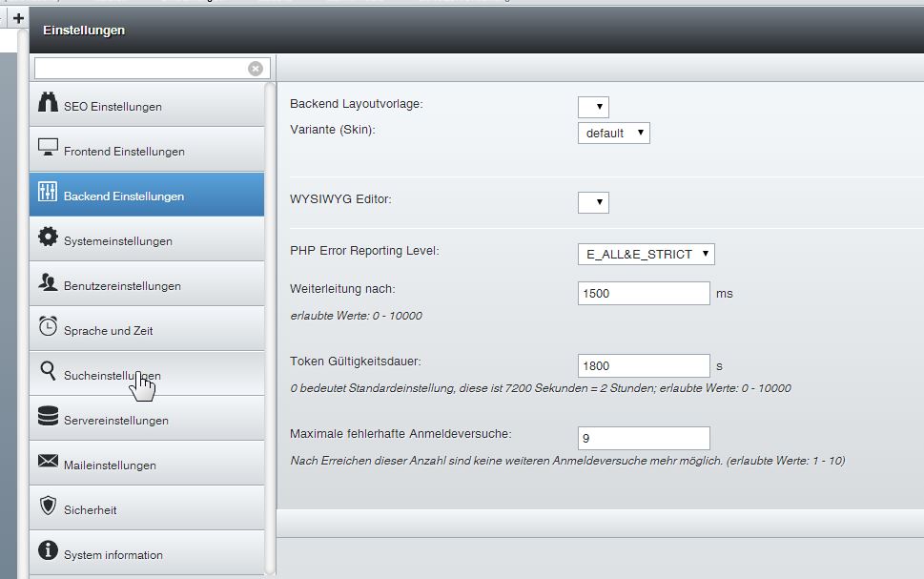Open Sucheinstellungen section
Screen dimensions: 924x579
click(x=147, y=373)
